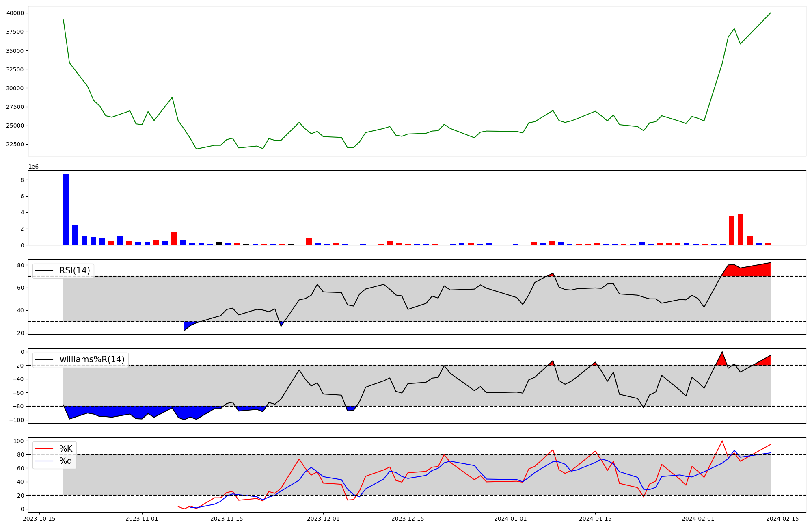
Task: Click the %d legend entry
Action: (x=65, y=461)
